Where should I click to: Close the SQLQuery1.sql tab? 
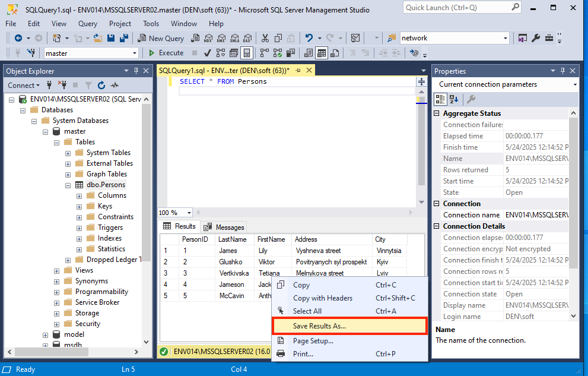click(309, 70)
